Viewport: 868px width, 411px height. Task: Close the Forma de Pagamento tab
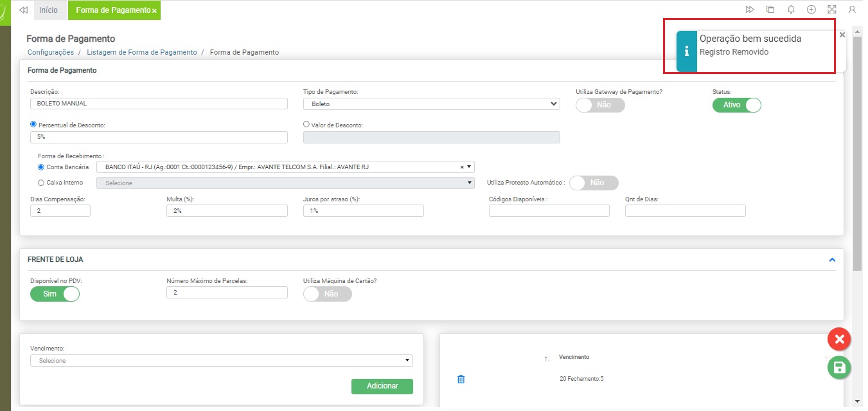(154, 11)
